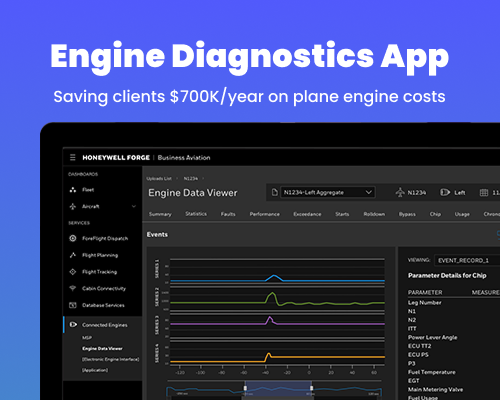
Task: Open Flight Planning service
Action: coord(100,255)
